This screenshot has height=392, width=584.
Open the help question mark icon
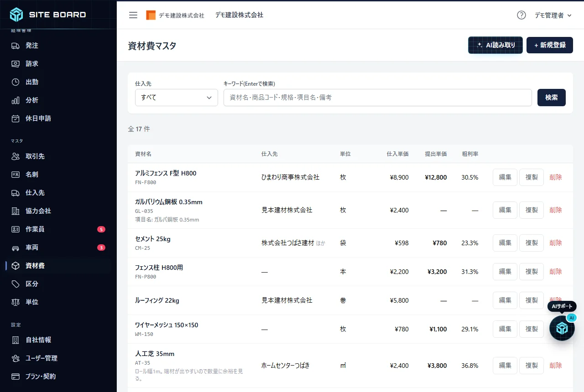point(521,15)
